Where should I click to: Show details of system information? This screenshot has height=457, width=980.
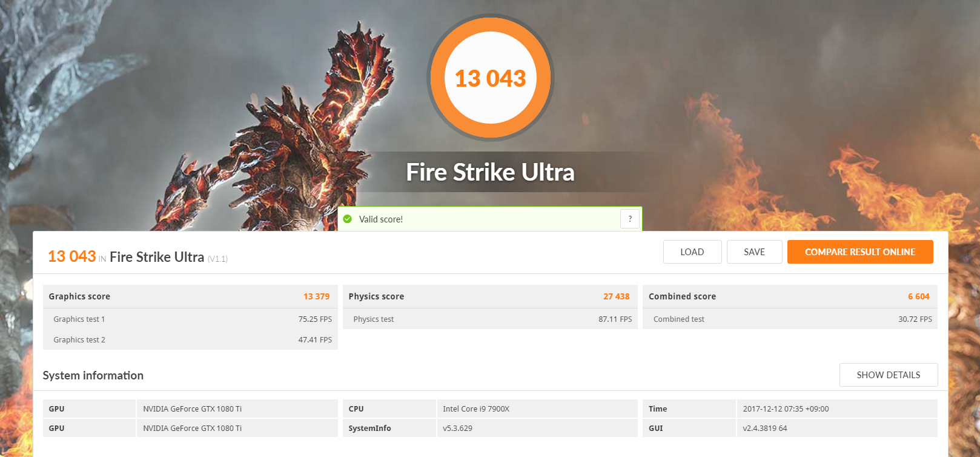[889, 375]
